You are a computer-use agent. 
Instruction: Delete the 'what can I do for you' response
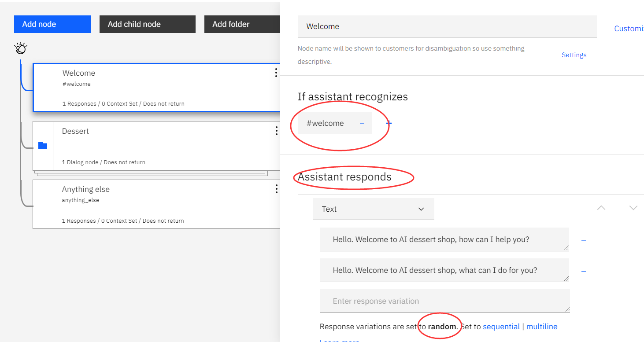pyautogui.click(x=583, y=272)
